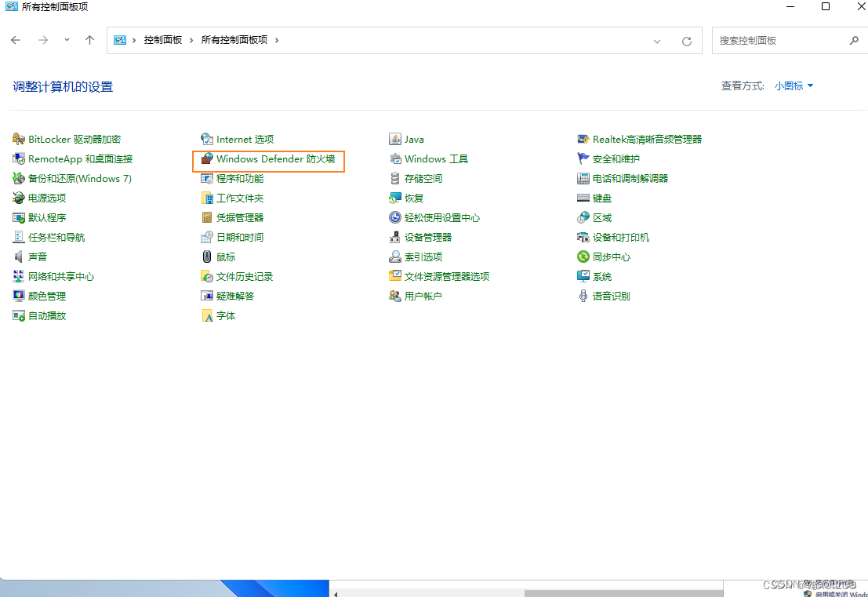The width and height of the screenshot is (868, 597).
Task: Click the 轻松使用设置中心 icon
Action: click(x=394, y=217)
